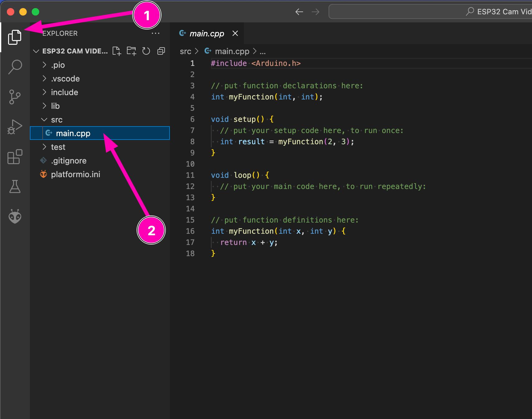This screenshot has width=532, height=419.
Task: Expand the include folder
Action: coord(100,92)
